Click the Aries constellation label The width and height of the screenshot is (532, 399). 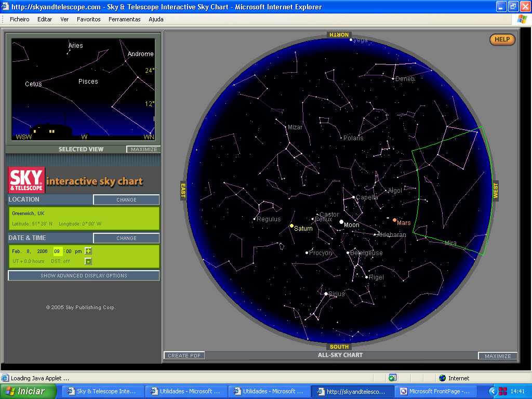click(x=76, y=46)
